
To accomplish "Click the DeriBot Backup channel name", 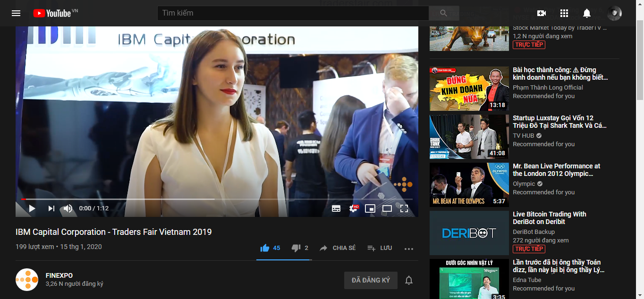I will point(534,232).
